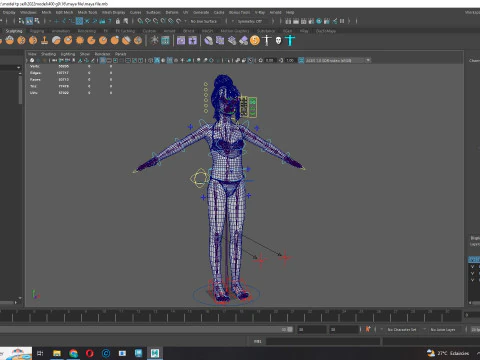Click the orange S coin icon on shelf

(255, 41)
